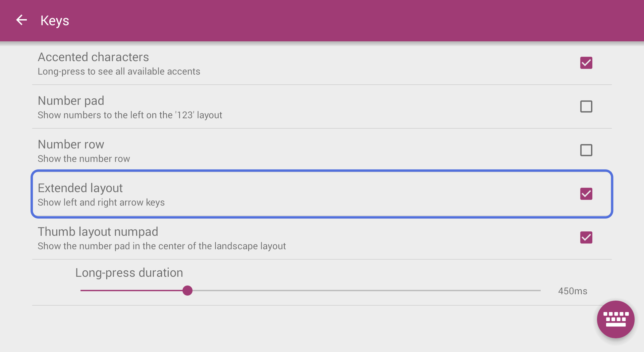Select the Accented characters setting title
644x352 pixels.
(93, 57)
